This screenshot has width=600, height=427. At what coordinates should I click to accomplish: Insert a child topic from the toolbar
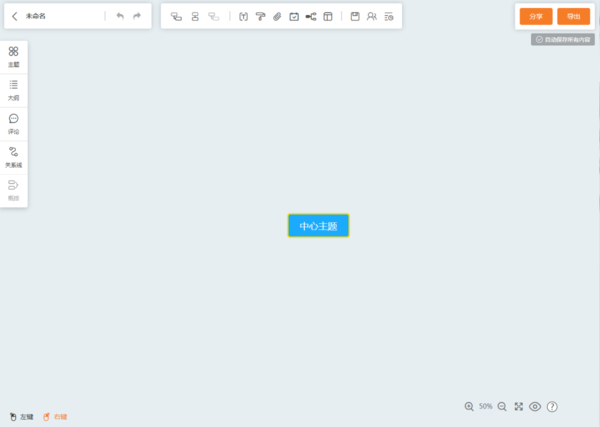pyautogui.click(x=176, y=16)
